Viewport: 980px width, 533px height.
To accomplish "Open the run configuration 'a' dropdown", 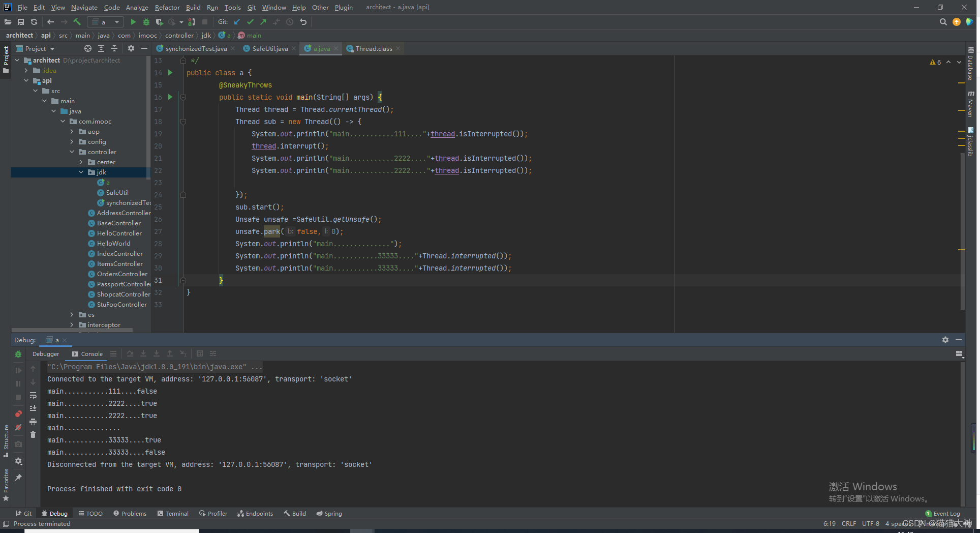I will pos(106,22).
